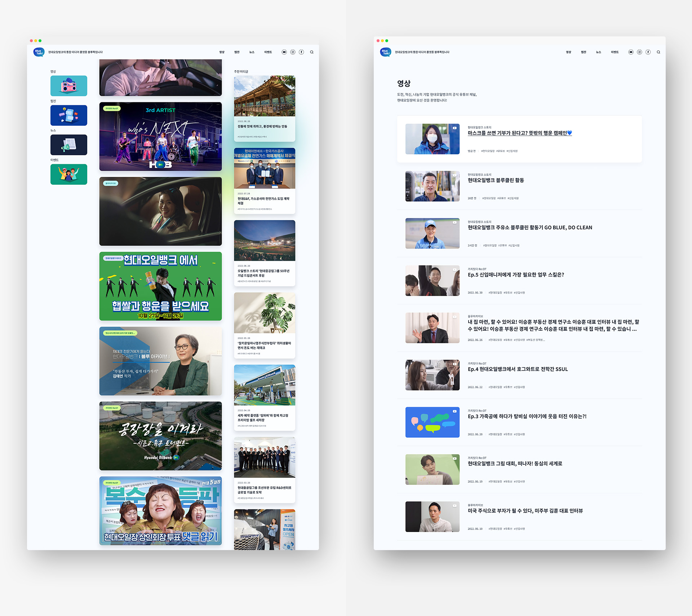Open the 영상 boombox category tile
Viewport: 692px width, 616px height.
69,86
